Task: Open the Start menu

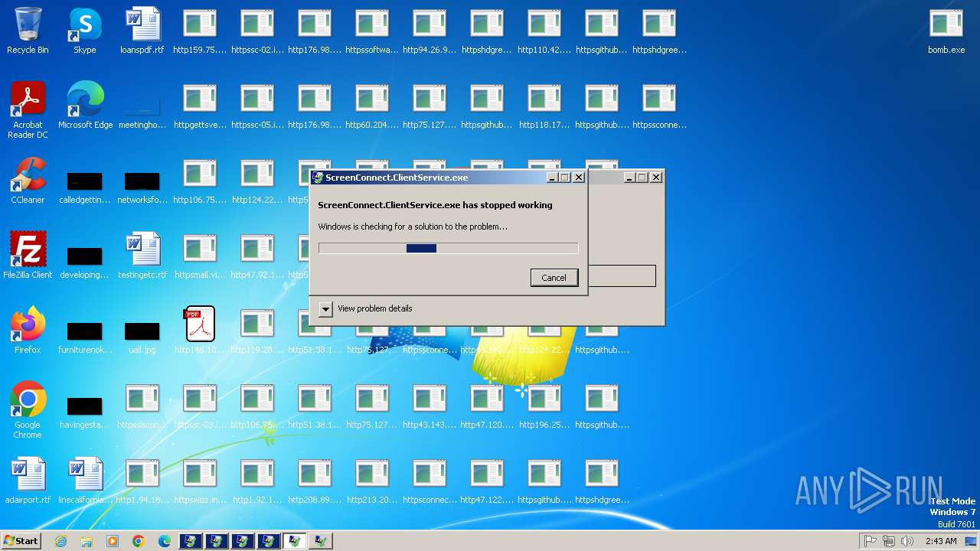Action: point(21,540)
